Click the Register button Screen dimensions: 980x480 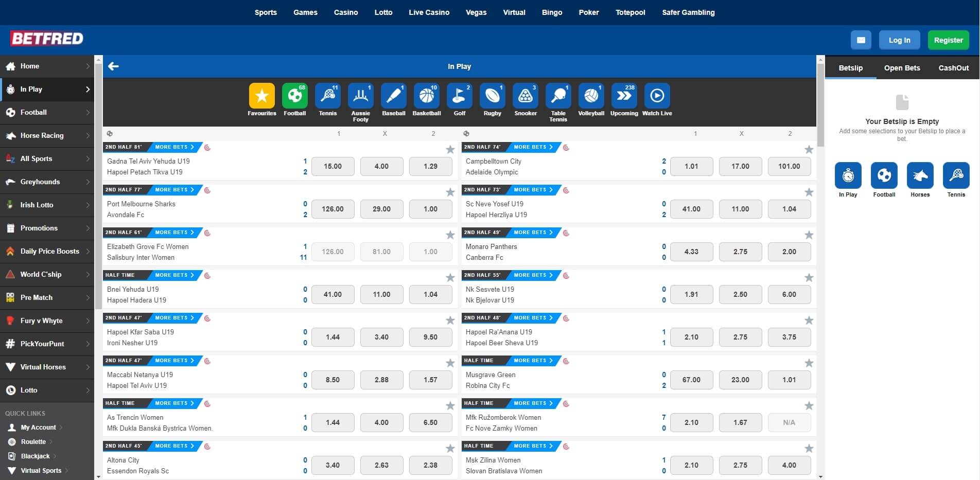pos(948,40)
